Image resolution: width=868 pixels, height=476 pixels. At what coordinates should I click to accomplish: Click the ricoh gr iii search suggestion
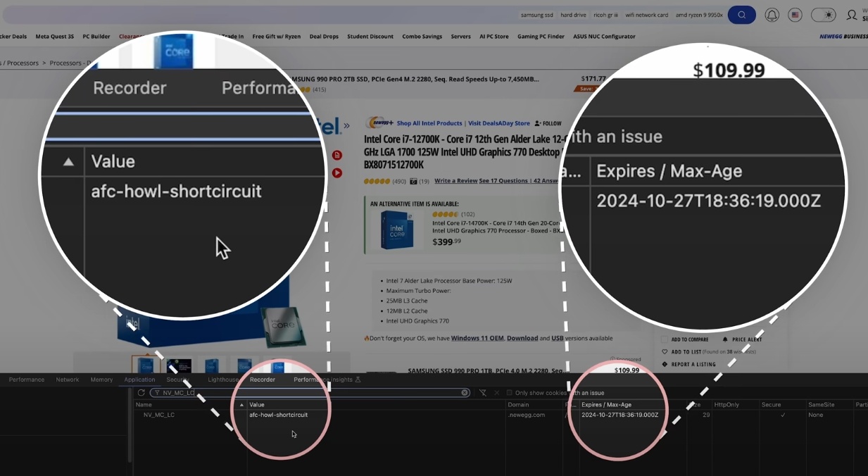605,15
